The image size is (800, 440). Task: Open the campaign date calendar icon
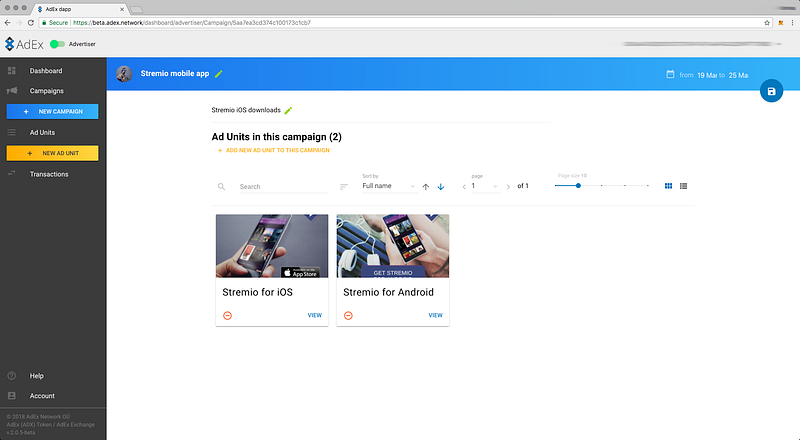(670, 75)
